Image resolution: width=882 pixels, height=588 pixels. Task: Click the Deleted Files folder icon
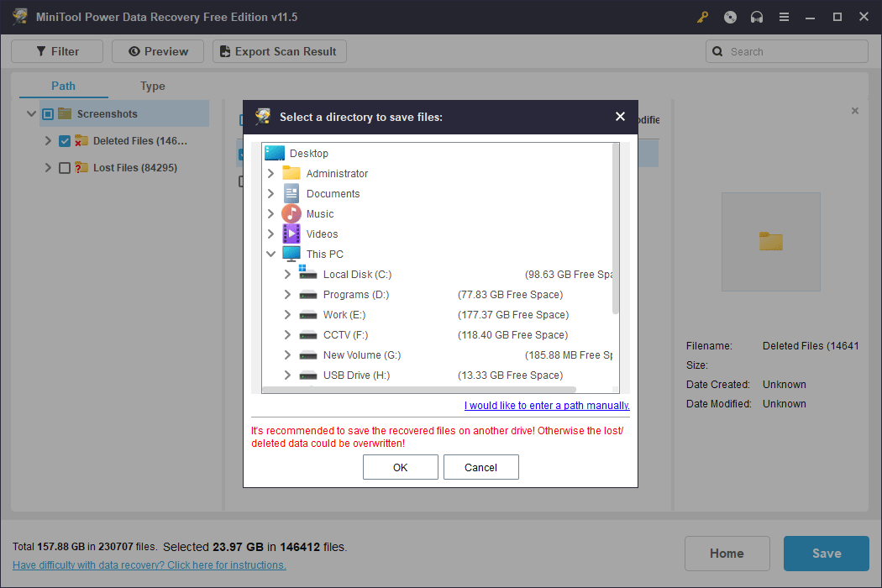pyautogui.click(x=81, y=140)
